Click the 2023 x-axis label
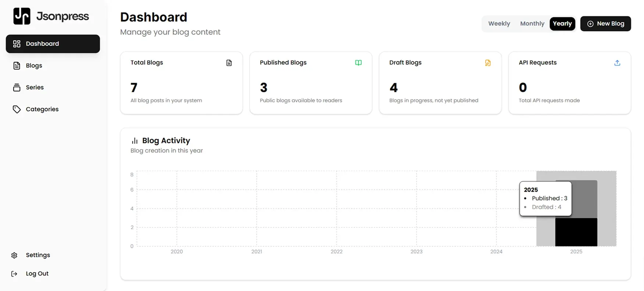The image size is (644, 291). 416,252
